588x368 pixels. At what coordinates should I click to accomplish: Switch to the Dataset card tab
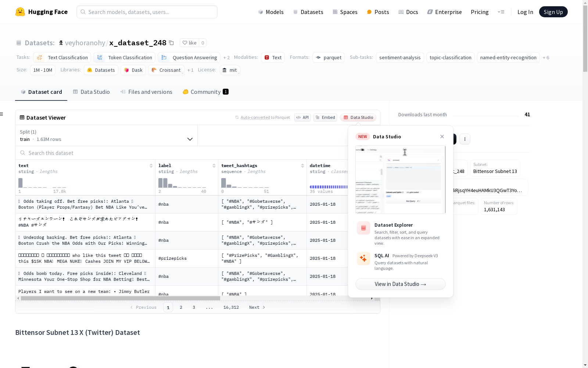click(41, 92)
